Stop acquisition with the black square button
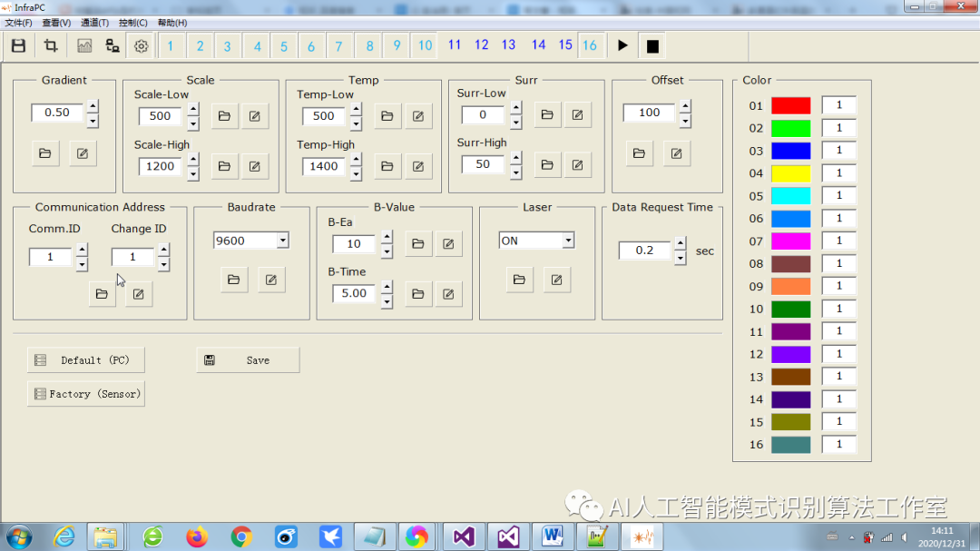Screen dimensions: 980x551 point(652,45)
